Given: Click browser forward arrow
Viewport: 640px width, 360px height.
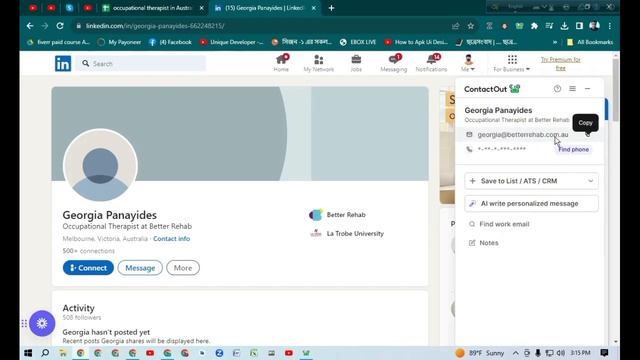Looking at the screenshot, I should tap(44, 26).
